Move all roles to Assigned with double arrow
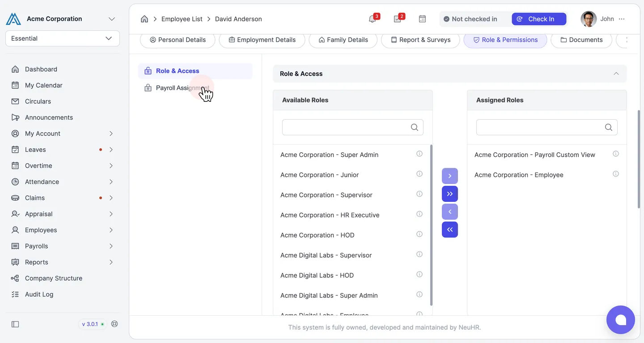The width and height of the screenshot is (644, 343). (450, 194)
